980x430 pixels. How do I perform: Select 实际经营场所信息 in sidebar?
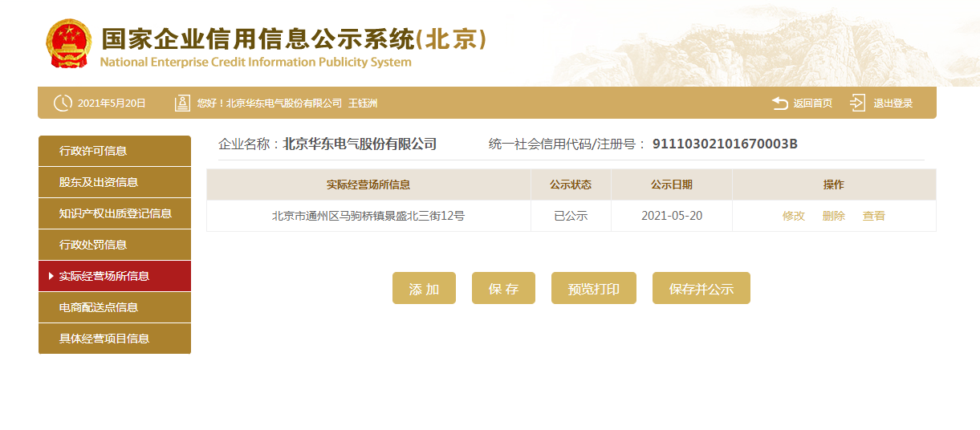115,276
